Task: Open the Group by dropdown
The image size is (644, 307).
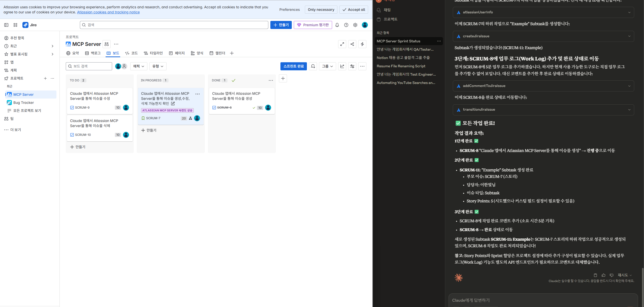Action: point(328,66)
